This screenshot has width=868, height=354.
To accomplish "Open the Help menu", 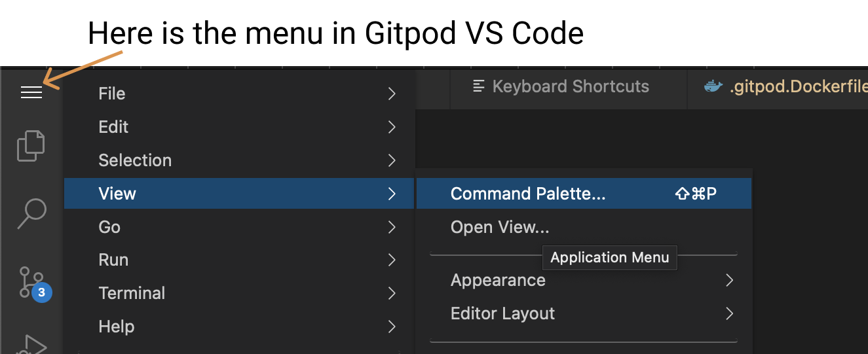I will pos(116,327).
